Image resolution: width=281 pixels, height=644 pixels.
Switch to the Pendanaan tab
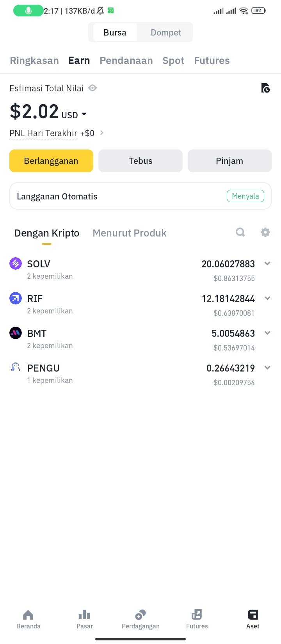coord(126,60)
